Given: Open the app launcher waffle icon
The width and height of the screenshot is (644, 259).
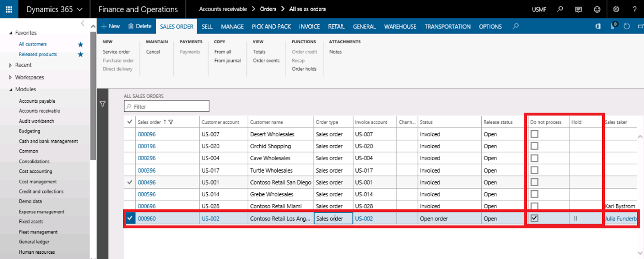Looking at the screenshot, I should click(x=9, y=9).
